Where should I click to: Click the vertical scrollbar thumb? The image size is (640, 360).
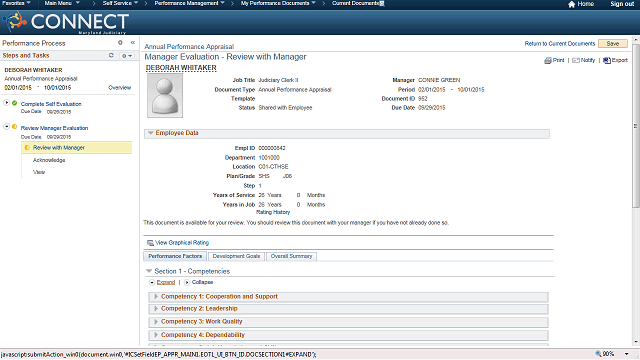[636, 127]
